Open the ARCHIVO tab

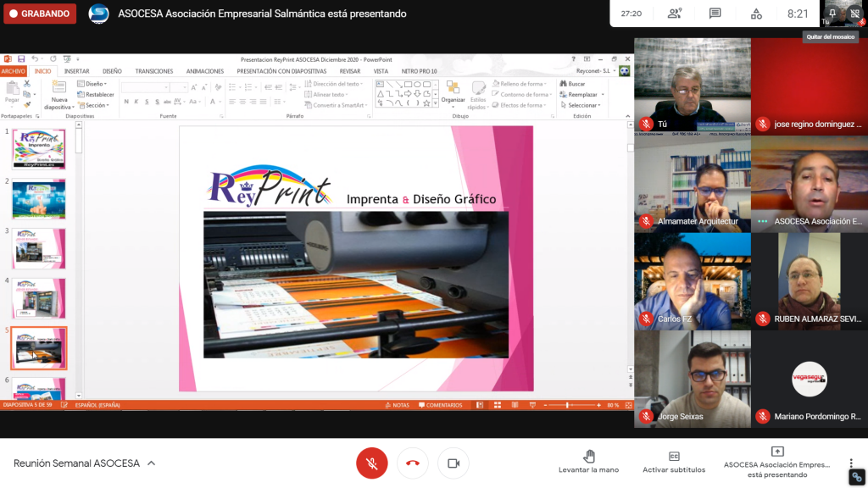tap(13, 71)
